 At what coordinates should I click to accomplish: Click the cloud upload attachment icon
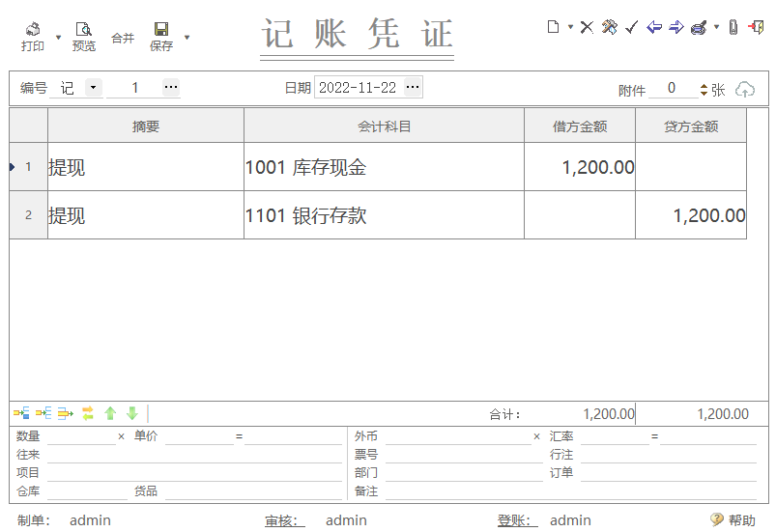tap(745, 89)
